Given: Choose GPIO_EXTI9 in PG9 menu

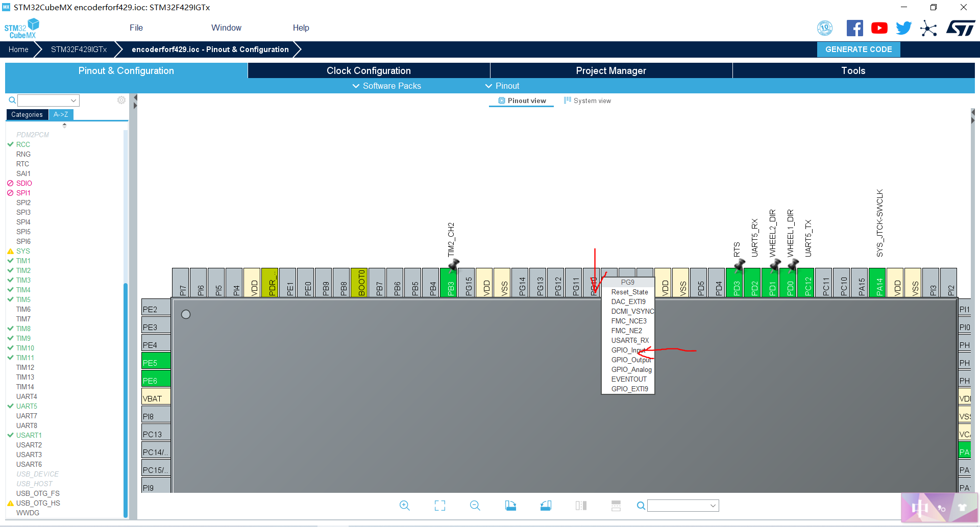Looking at the screenshot, I should coord(628,389).
